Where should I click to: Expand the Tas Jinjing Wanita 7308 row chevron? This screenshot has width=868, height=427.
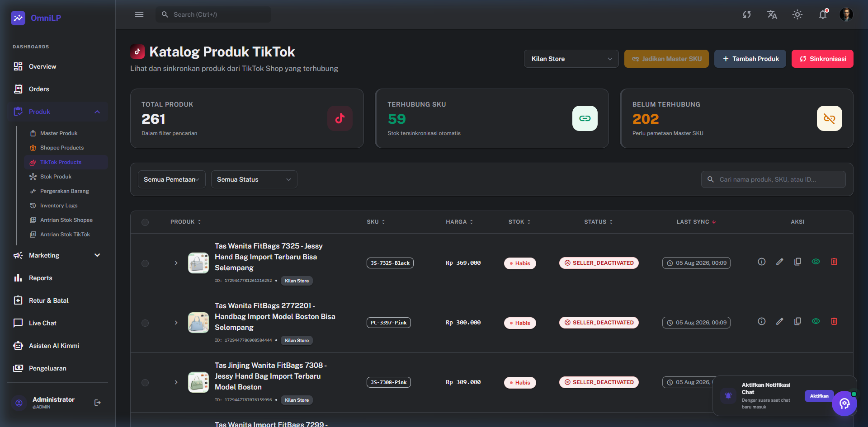point(176,382)
